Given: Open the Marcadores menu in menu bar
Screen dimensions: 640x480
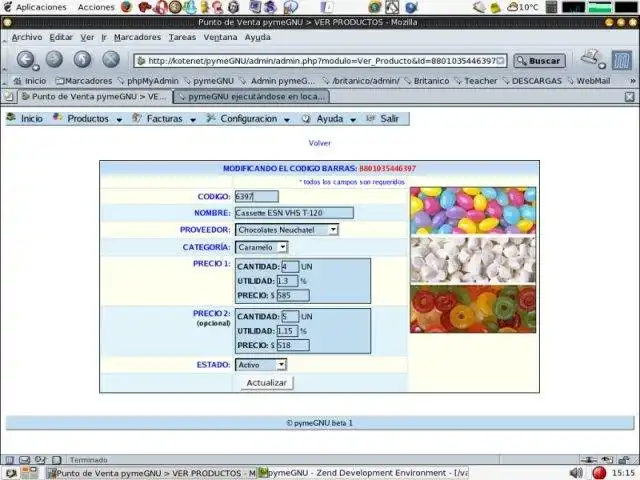Looking at the screenshot, I should (138, 37).
